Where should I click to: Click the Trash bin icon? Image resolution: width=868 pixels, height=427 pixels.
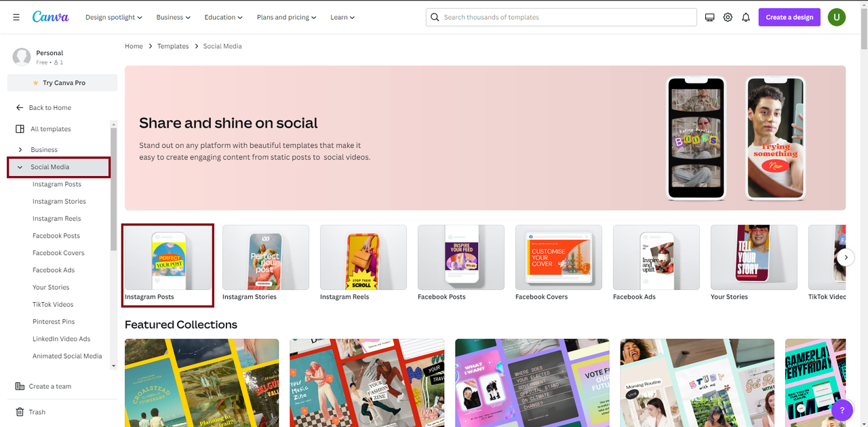(20, 412)
